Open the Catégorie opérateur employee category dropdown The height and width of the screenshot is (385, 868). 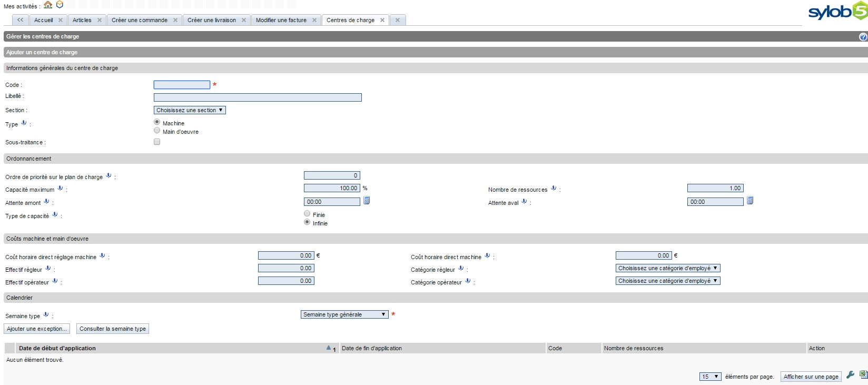pos(668,281)
